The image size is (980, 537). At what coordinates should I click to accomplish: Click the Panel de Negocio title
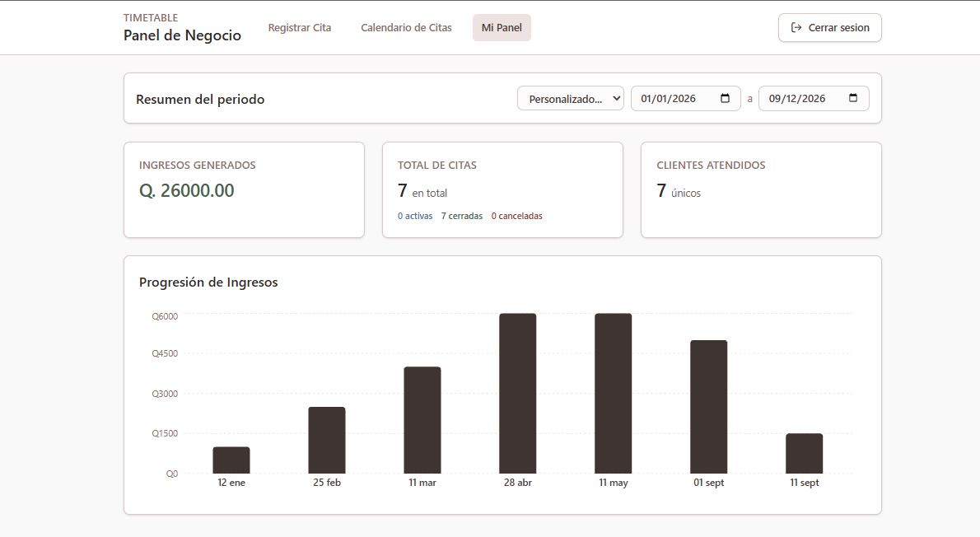click(183, 35)
